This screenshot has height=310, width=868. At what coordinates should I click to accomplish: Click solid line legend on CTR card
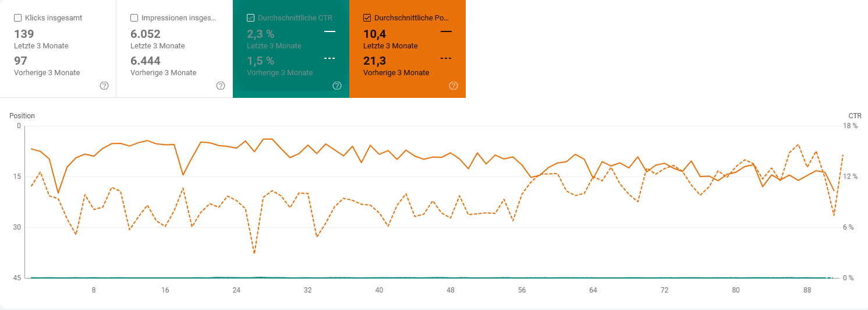click(x=330, y=31)
